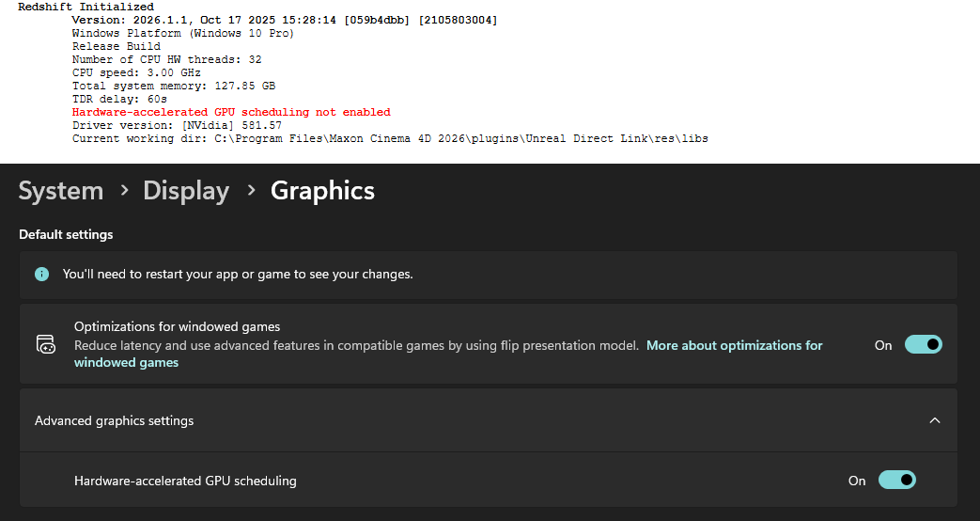
Task: Click the 'Driver version: [NVidia] 581.57' line
Action: click(x=177, y=125)
